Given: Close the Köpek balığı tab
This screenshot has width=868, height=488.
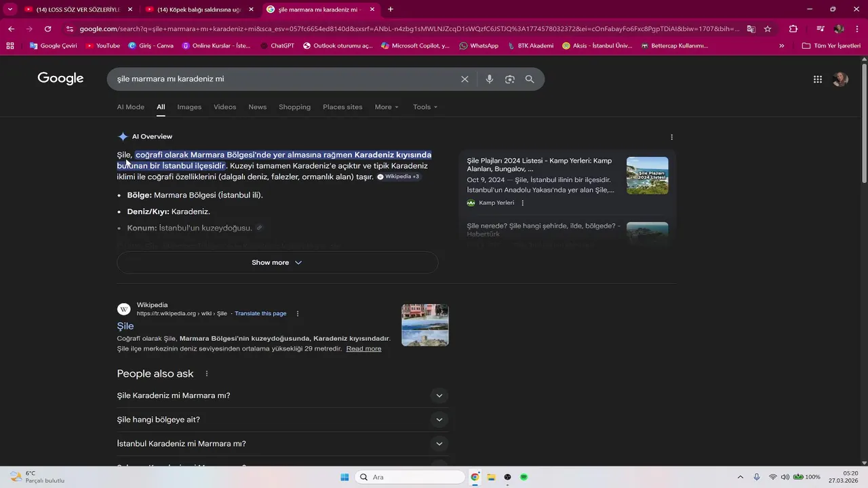Looking at the screenshot, I should [x=251, y=9].
